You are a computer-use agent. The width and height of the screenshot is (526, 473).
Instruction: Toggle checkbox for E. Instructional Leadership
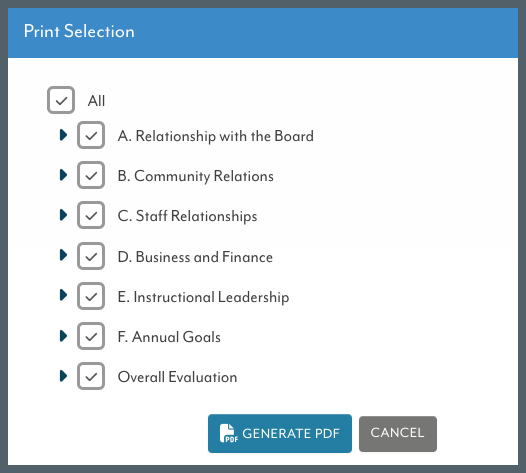click(x=91, y=296)
